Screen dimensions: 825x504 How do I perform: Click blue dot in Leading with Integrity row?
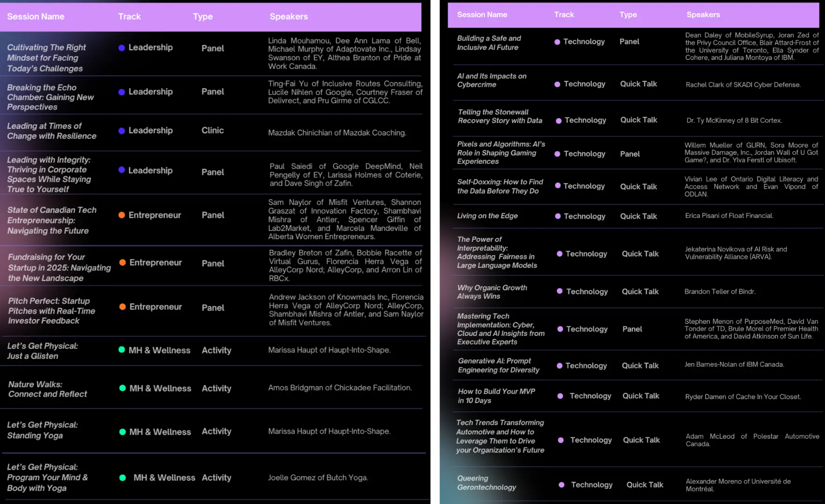click(121, 170)
